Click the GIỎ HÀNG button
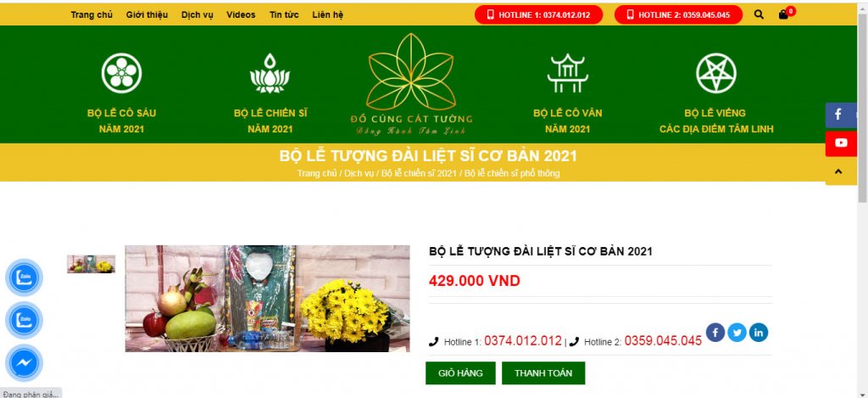This screenshot has height=398, width=868. [460, 373]
